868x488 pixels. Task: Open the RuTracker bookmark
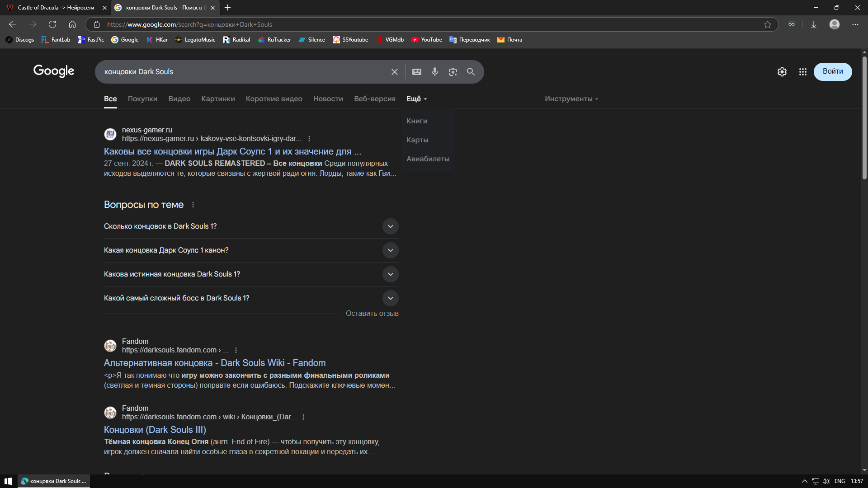pos(274,40)
